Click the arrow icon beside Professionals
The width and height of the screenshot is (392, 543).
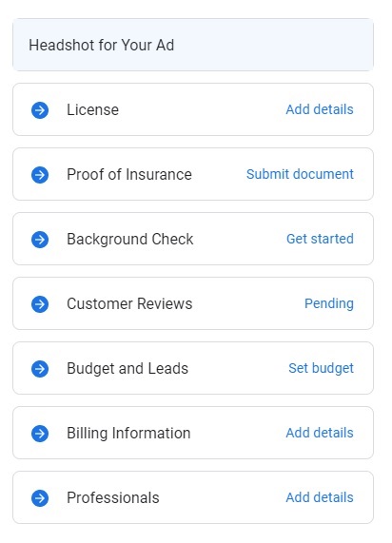pos(40,498)
